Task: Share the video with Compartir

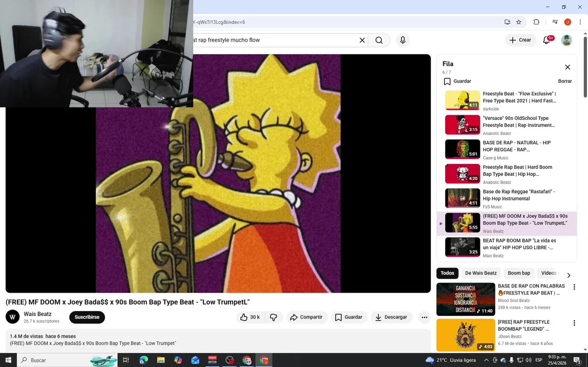Action: coord(307,318)
